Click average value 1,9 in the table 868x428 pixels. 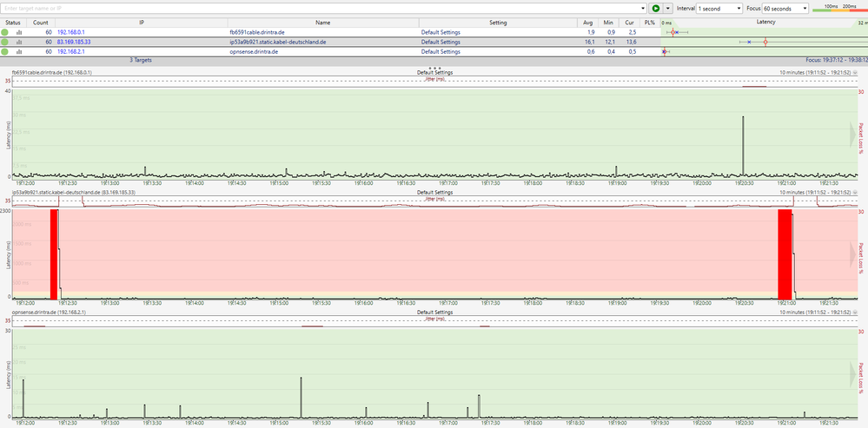[591, 33]
